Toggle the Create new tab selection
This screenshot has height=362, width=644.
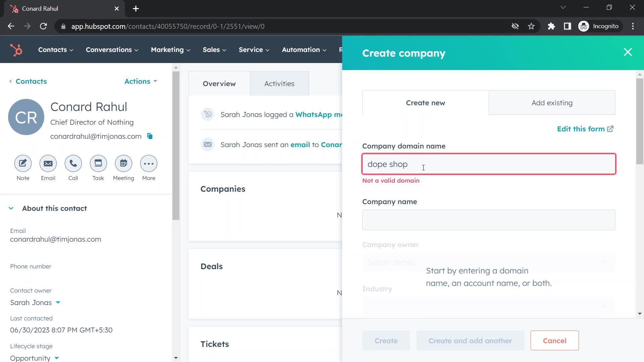click(x=426, y=103)
